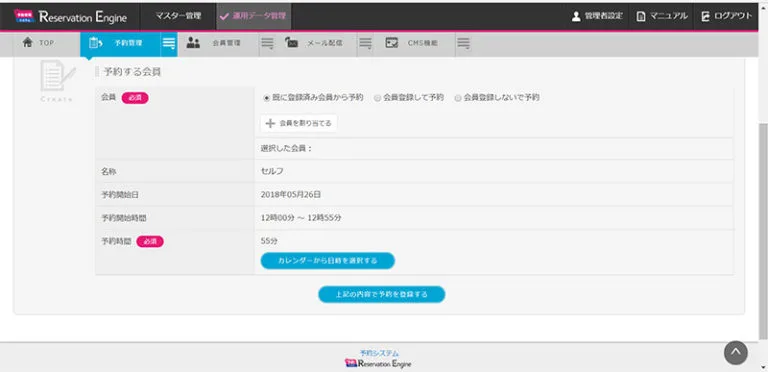768x372 pixels.
Task: Expand the CMS機能 submenu dropdown
Action: 463,44
